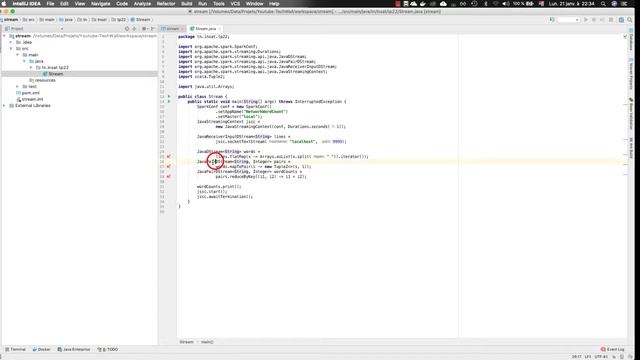
Task: Open the Event Log
Action: click(x=613, y=349)
